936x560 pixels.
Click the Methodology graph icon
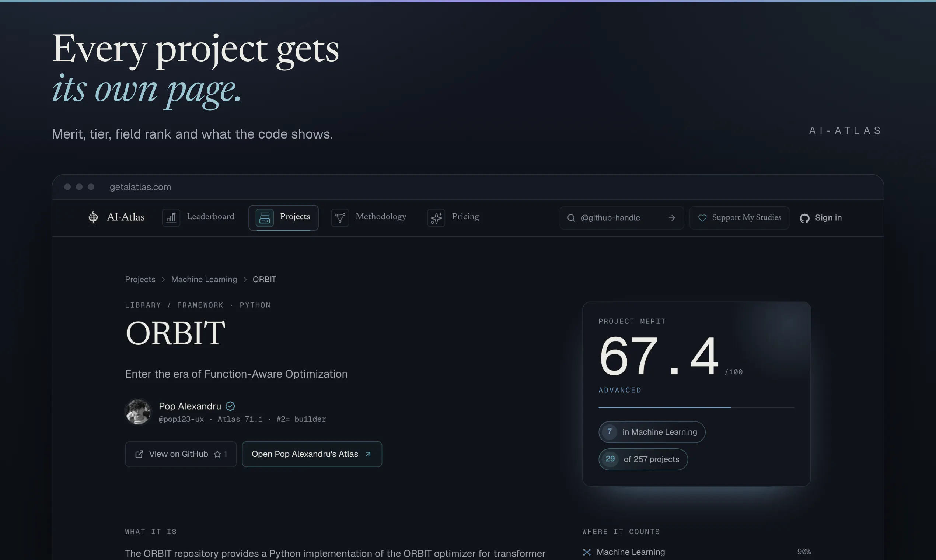coord(340,218)
